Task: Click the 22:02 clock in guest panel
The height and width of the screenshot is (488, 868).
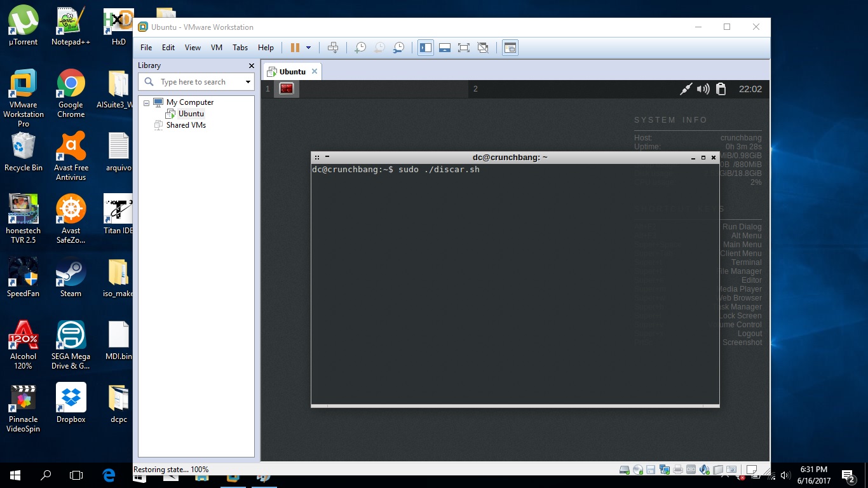Action: (x=750, y=89)
